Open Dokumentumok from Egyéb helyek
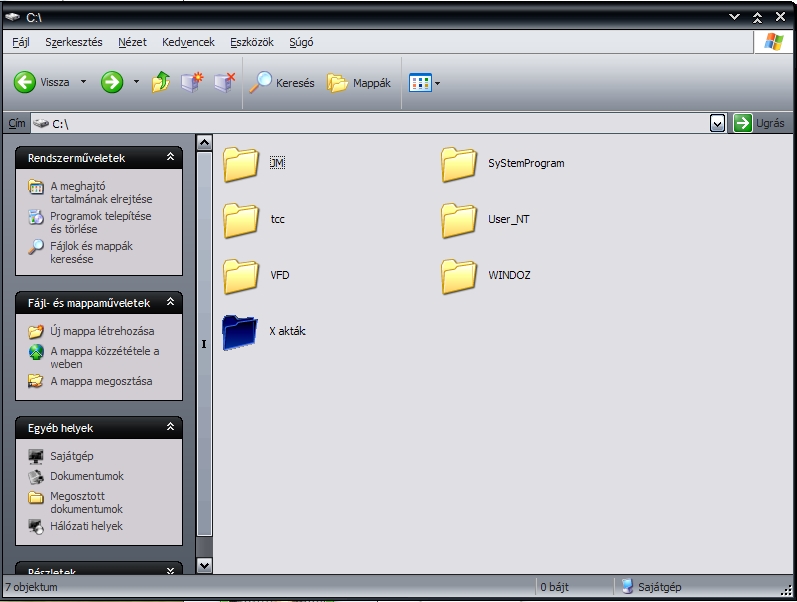Image resolution: width=797 pixels, height=602 pixels. pos(87,476)
